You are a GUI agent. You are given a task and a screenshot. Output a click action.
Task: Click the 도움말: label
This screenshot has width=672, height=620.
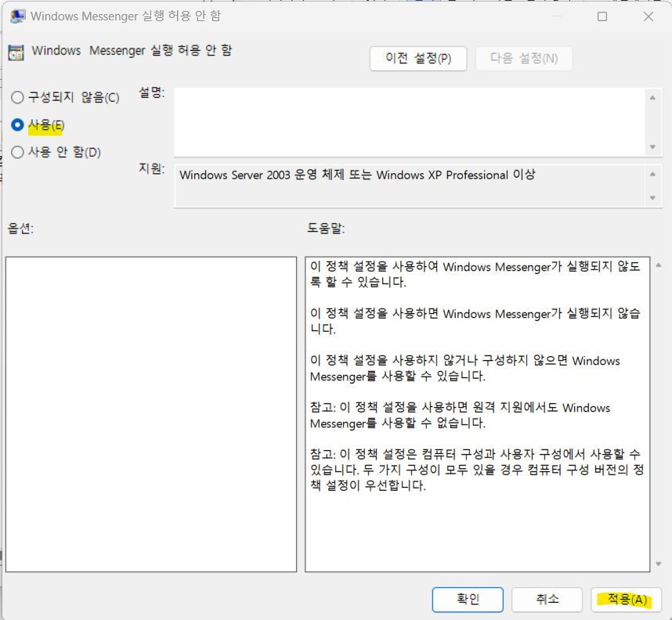[x=326, y=228]
